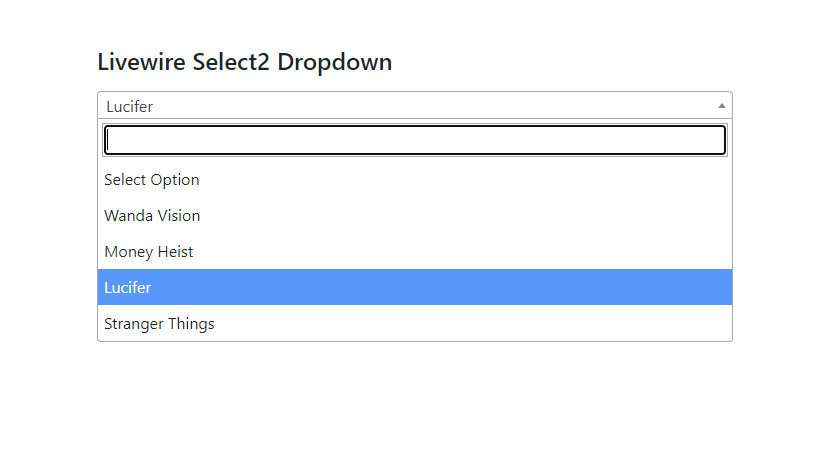This screenshot has width=840, height=450.
Task: Choose the Select Option placeholder entry
Action: click(415, 179)
